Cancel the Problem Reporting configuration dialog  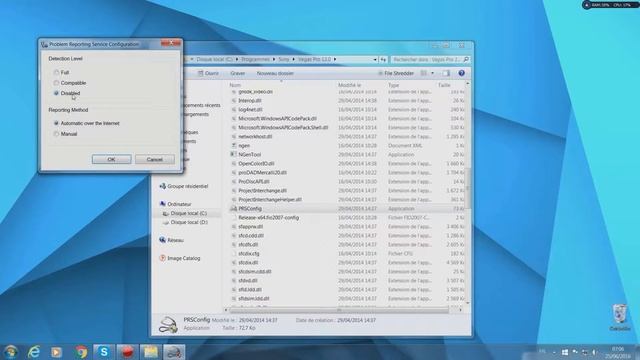tap(155, 159)
